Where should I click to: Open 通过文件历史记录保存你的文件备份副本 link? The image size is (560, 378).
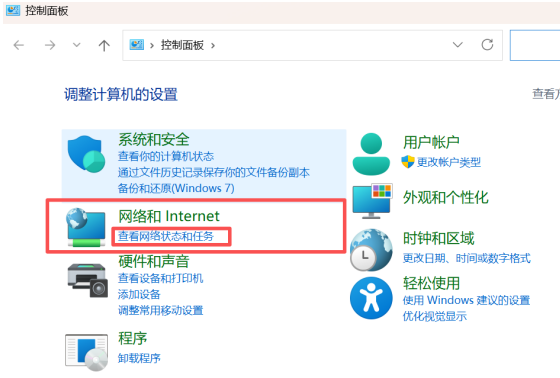click(x=214, y=172)
